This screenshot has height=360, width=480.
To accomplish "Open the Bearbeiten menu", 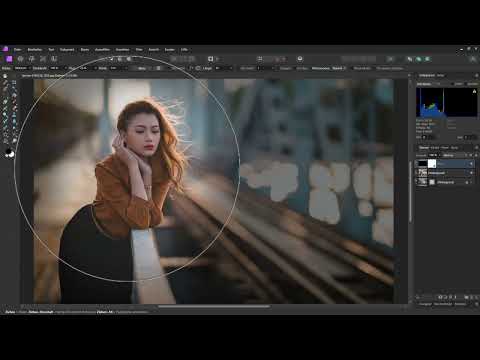I will pyautogui.click(x=35, y=49).
